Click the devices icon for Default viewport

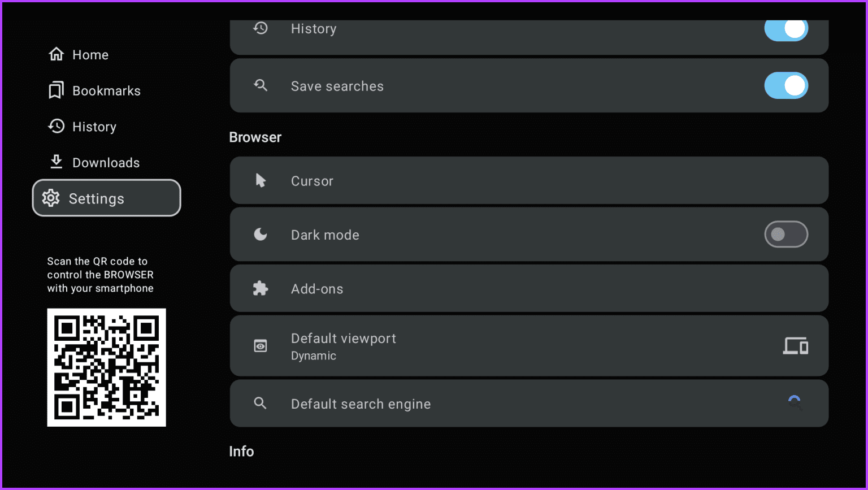[x=795, y=346]
